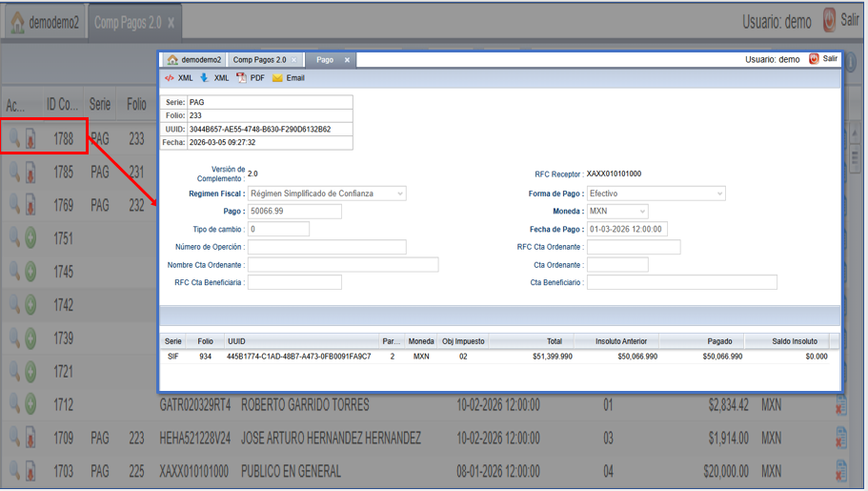The width and height of the screenshot is (868, 491).
Task: Click the Pago amount input field
Action: (294, 212)
